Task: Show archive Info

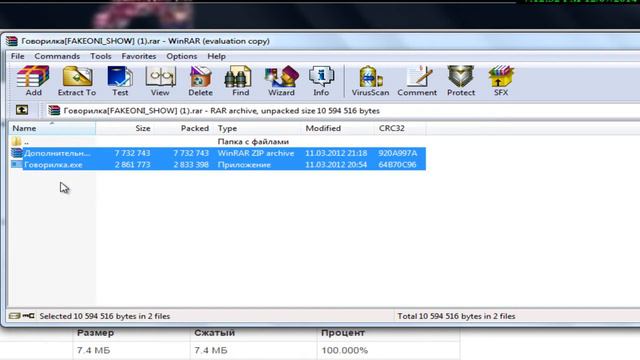Action: pos(321,81)
